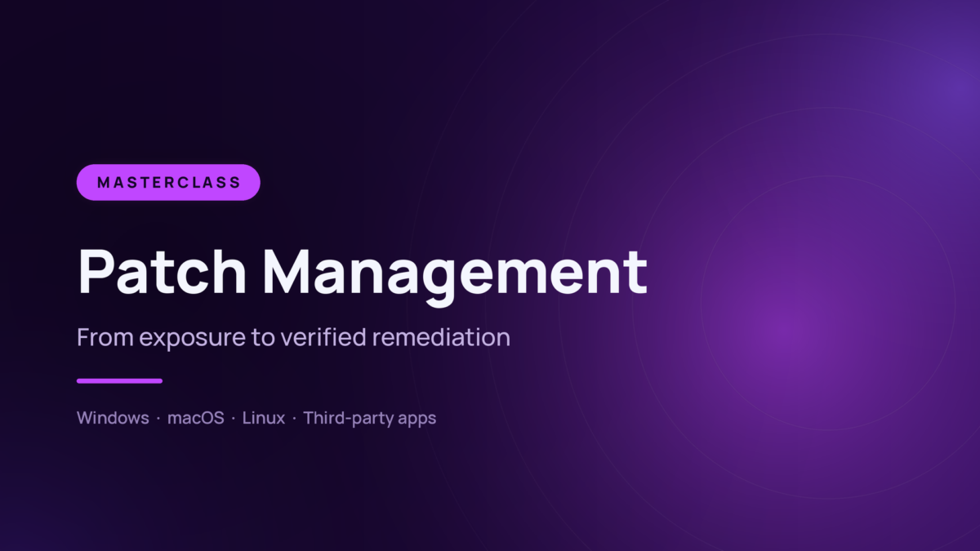The image size is (980, 551).
Task: Choose the macOS platform label
Action: (195, 418)
